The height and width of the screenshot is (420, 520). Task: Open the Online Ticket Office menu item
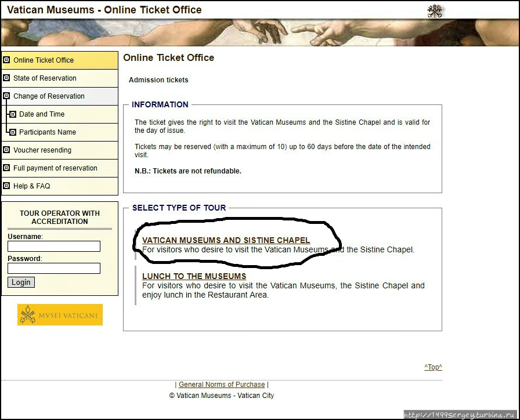(60, 60)
